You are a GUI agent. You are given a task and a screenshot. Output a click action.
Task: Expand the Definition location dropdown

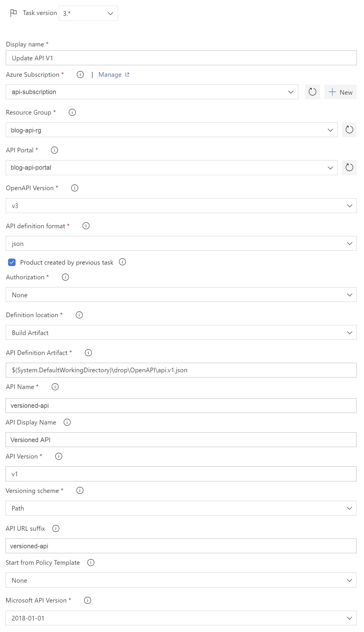(x=181, y=332)
